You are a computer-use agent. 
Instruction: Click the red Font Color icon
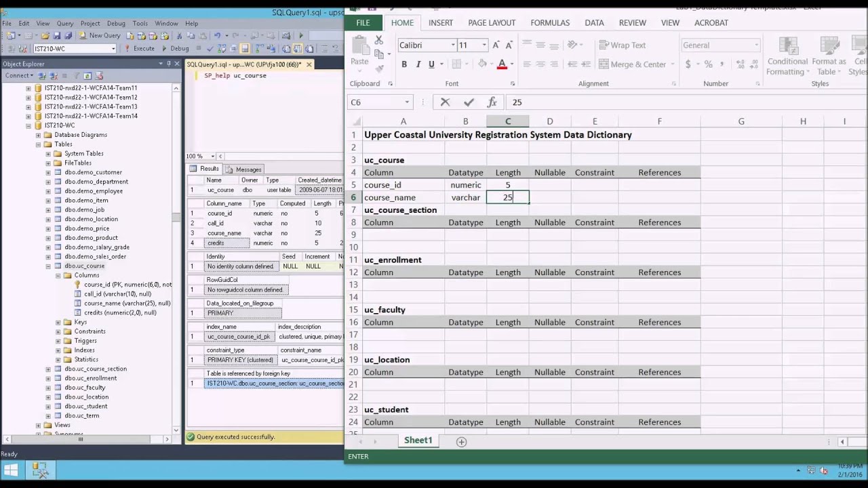pyautogui.click(x=502, y=64)
